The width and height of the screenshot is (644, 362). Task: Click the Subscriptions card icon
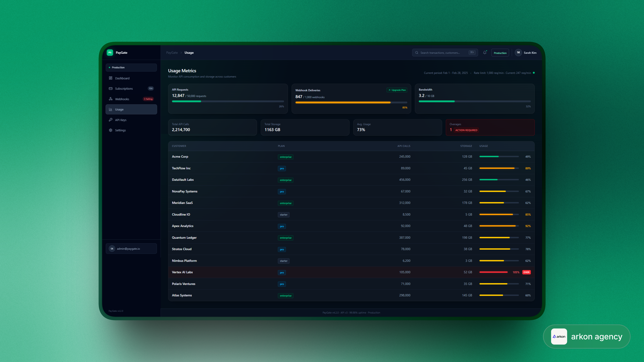pyautogui.click(x=111, y=88)
